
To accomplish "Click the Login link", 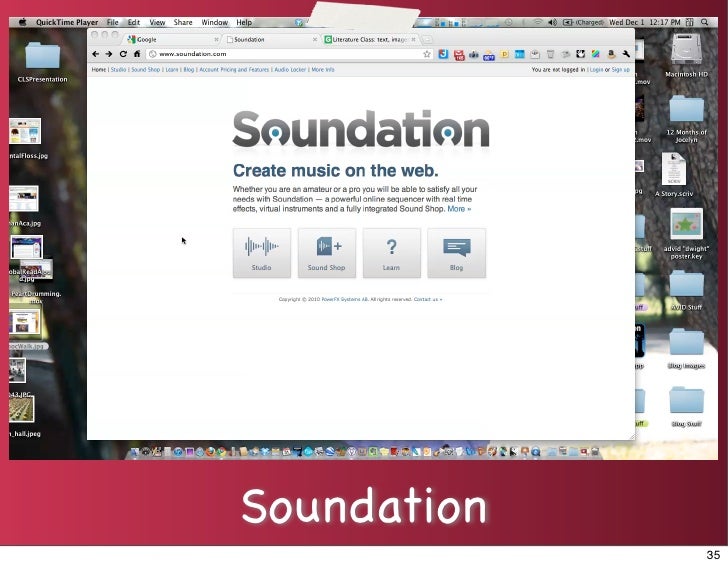I will coord(596,70).
